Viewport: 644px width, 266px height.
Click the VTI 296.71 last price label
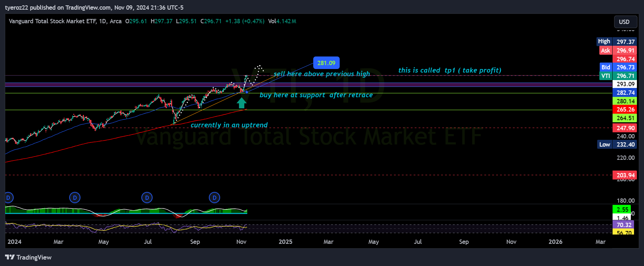(618, 76)
